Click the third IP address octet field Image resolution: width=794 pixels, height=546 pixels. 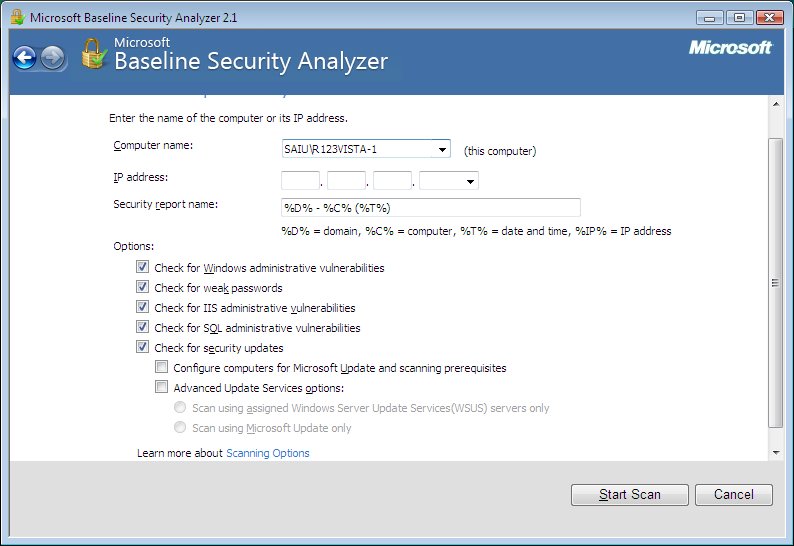pos(392,181)
